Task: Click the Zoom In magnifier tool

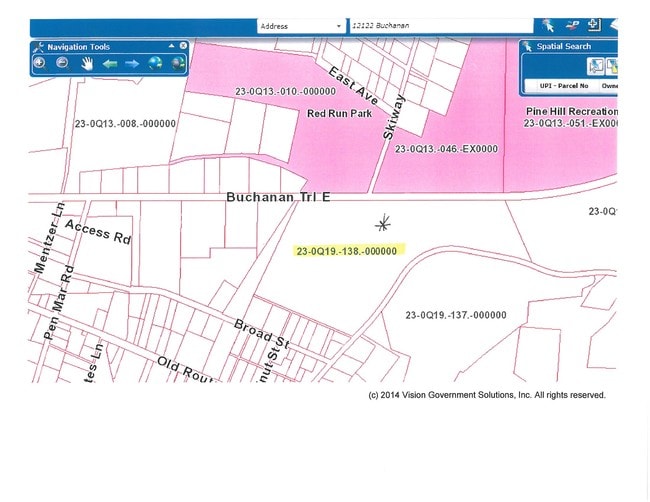Action: [x=39, y=63]
